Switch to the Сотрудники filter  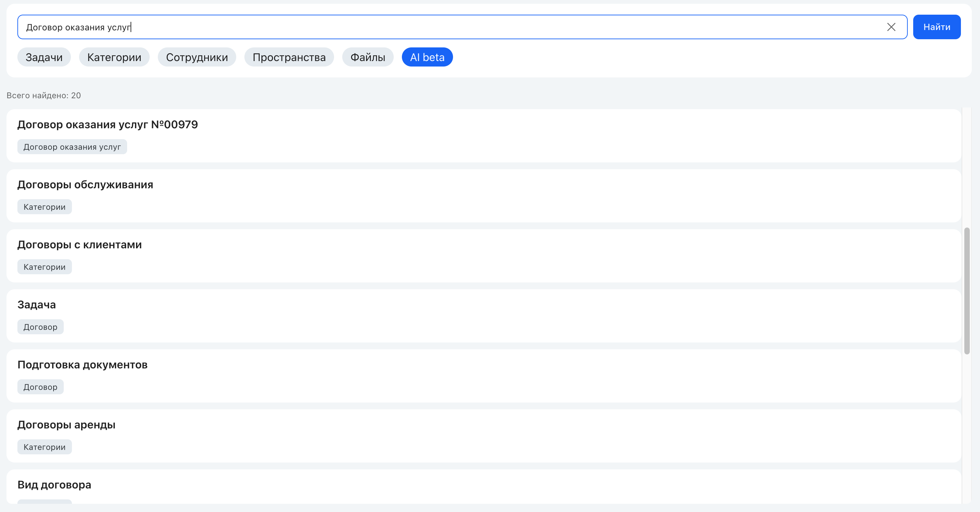pos(197,57)
